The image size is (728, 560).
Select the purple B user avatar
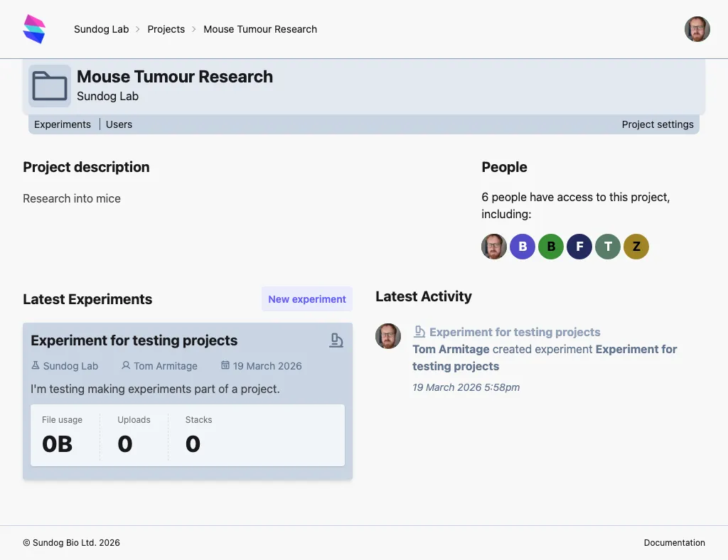pyautogui.click(x=523, y=247)
